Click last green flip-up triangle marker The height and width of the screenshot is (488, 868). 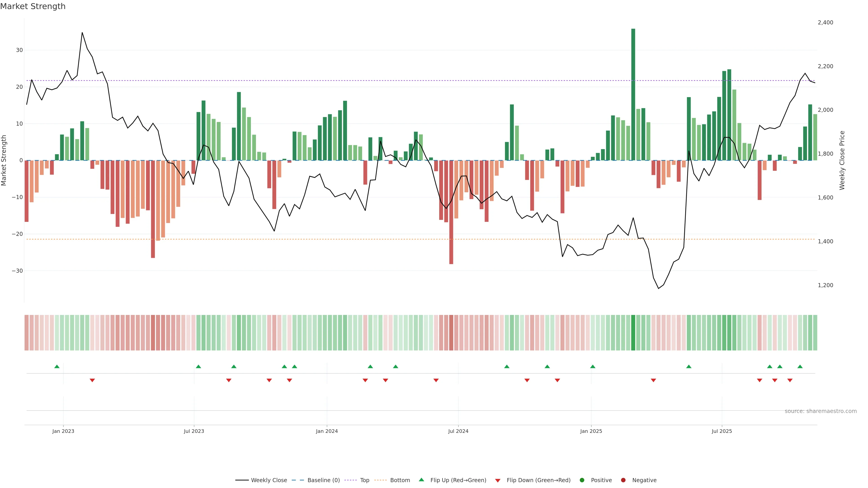[800, 366]
